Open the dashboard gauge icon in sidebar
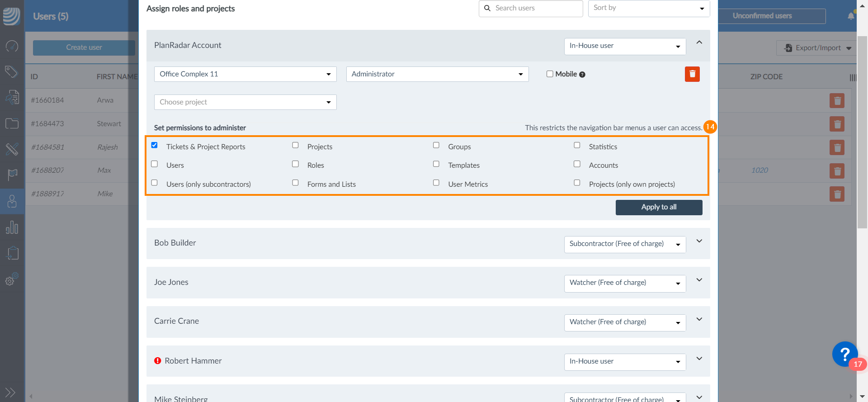The image size is (868, 402). tap(12, 46)
